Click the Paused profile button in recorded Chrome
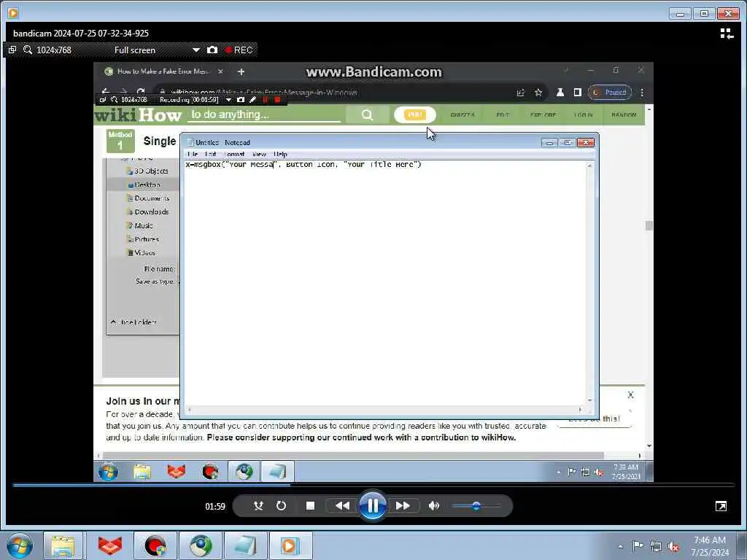Image resolution: width=747 pixels, height=560 pixels. [611, 93]
